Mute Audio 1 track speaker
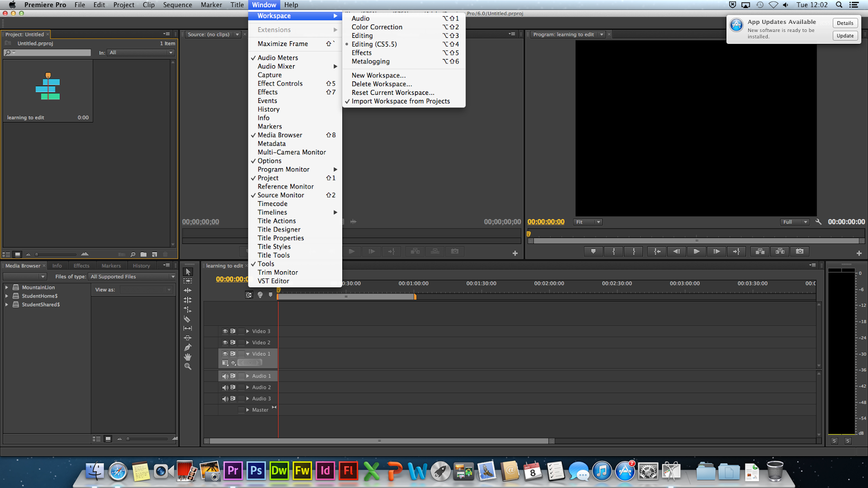Screen dimensions: 868x488 225,376
